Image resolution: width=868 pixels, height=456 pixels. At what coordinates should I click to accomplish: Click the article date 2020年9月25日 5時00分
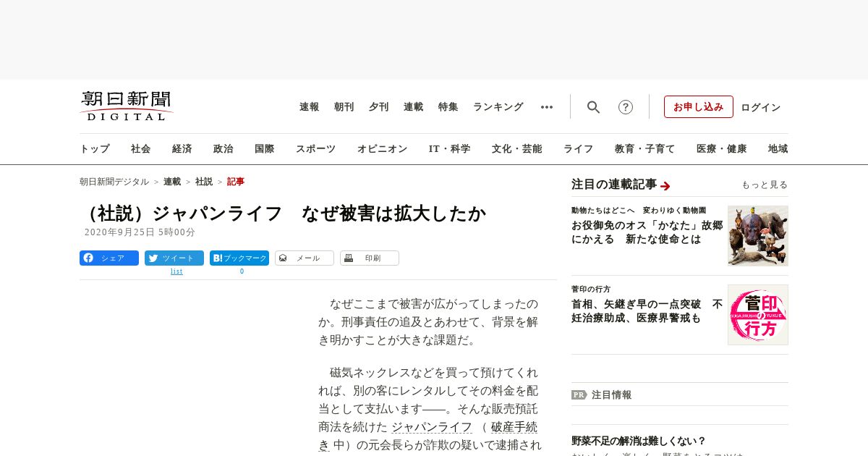pos(140,232)
